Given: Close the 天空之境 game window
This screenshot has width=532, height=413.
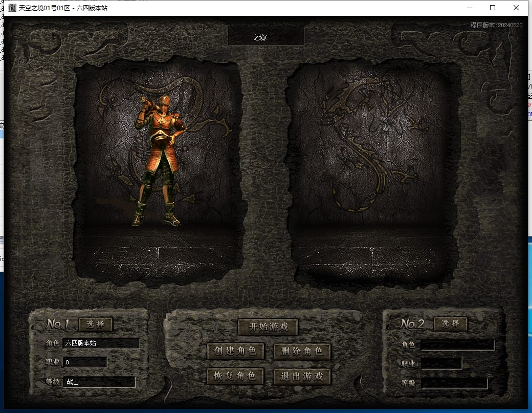Looking at the screenshot, I should coord(516,8).
